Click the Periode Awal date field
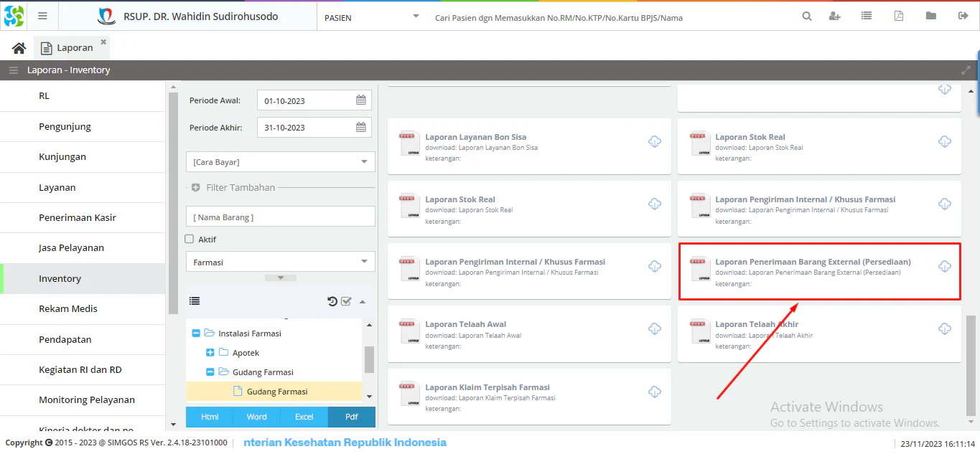 [314, 100]
